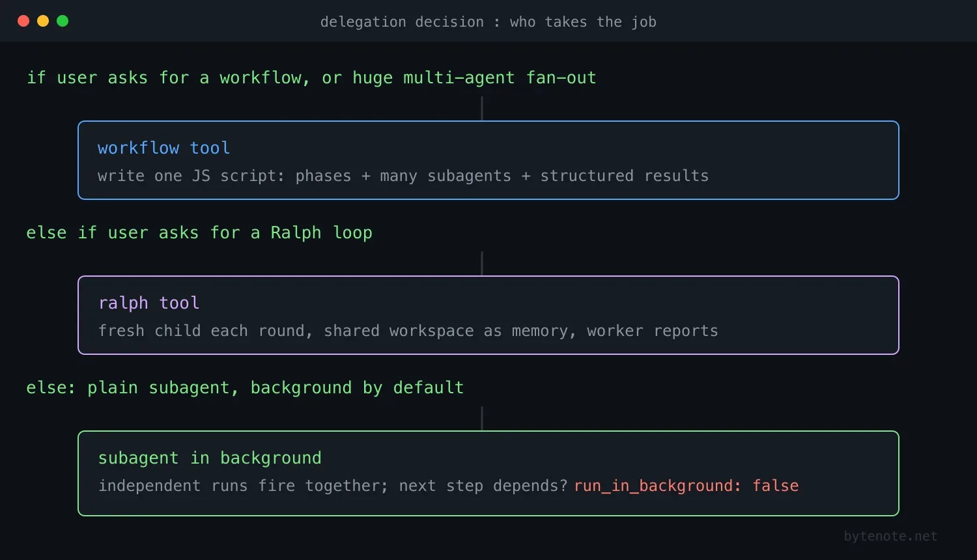Click the green maximize window button
This screenshot has width=977, height=560.
click(63, 21)
